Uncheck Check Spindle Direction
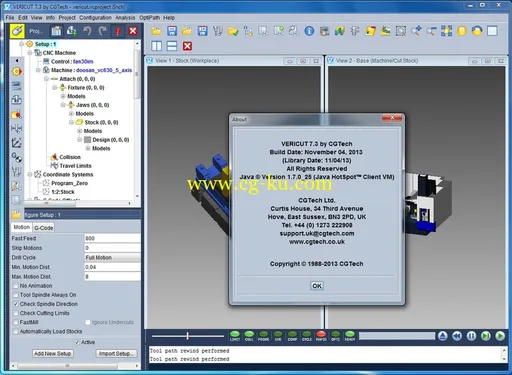512x375 pixels. [x=15, y=304]
